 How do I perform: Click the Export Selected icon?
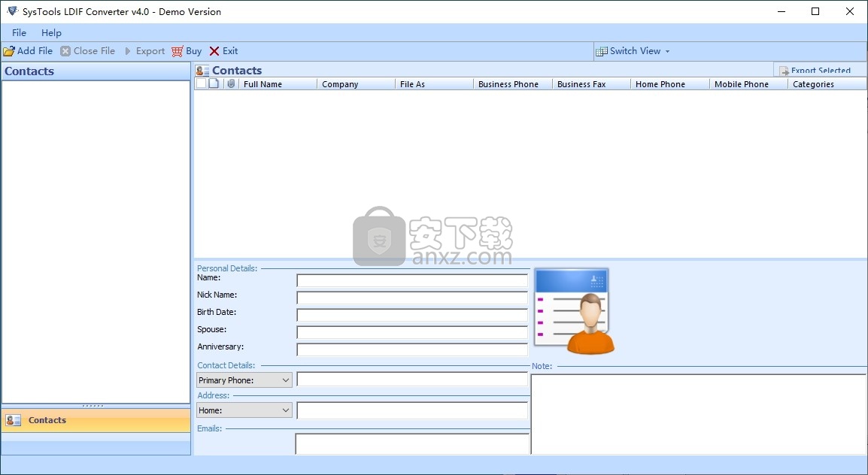click(x=784, y=71)
